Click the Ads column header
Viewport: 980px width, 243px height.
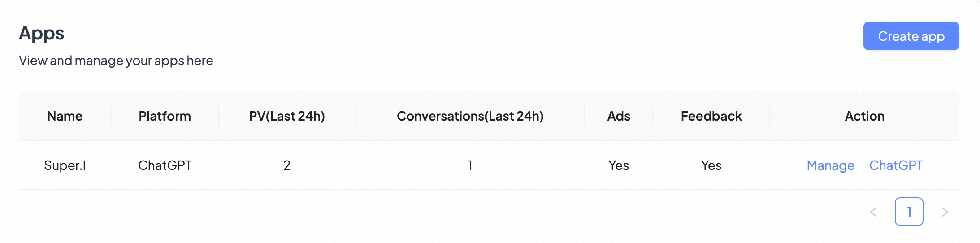click(619, 116)
